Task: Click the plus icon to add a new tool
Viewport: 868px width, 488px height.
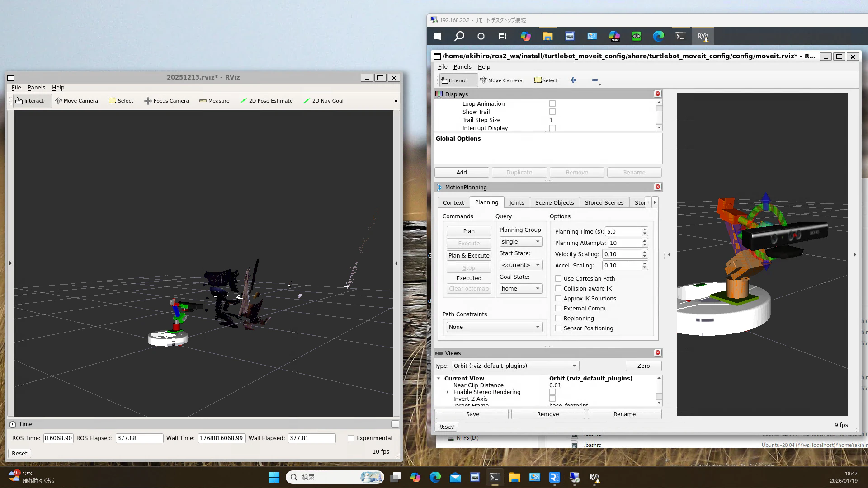Action: [573, 80]
